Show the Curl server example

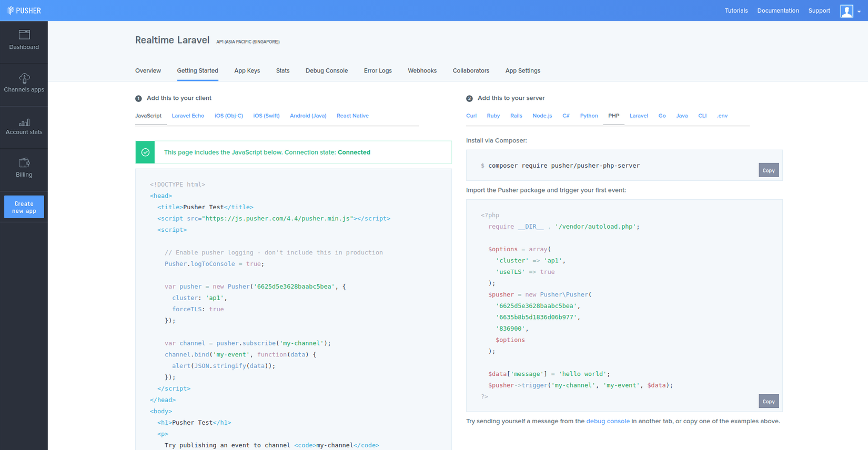(x=471, y=116)
